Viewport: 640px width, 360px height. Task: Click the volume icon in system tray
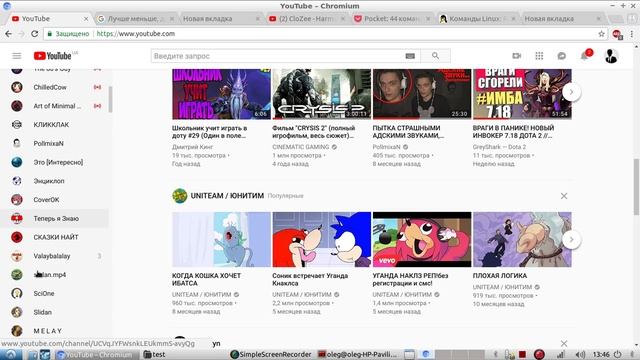click(580, 355)
